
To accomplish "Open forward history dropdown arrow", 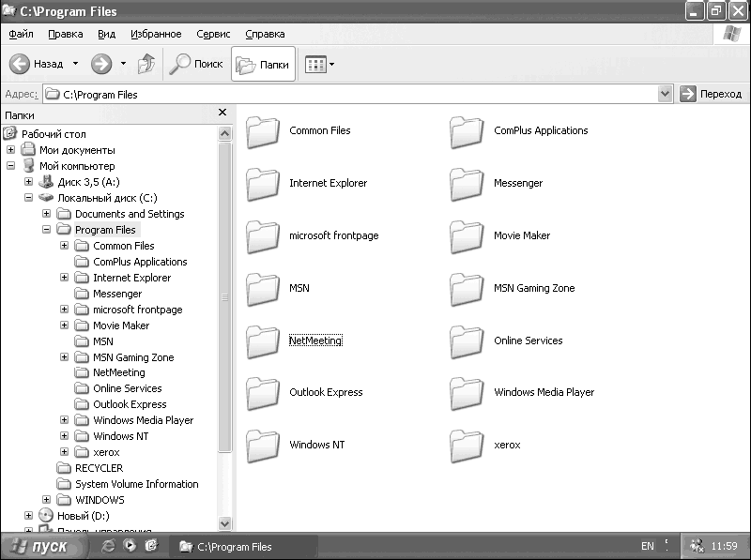I will click(123, 63).
